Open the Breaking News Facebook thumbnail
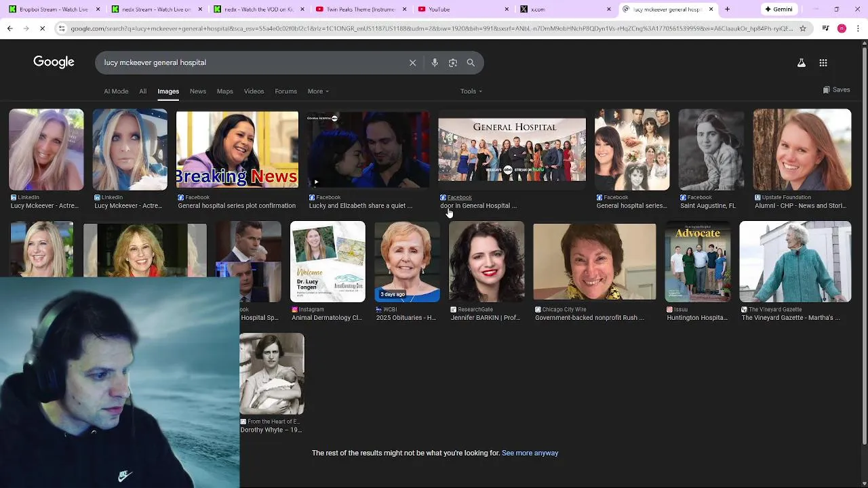The width and height of the screenshot is (868, 488). click(237, 149)
